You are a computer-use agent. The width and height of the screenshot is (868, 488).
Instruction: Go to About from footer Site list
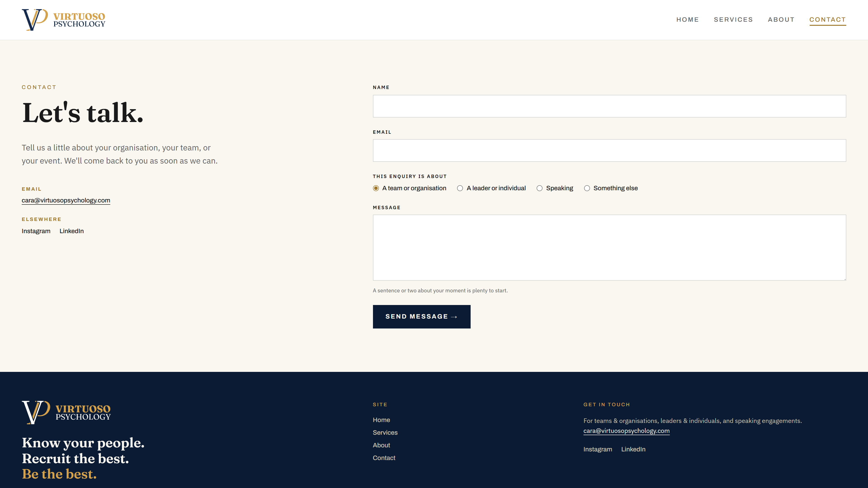381,445
